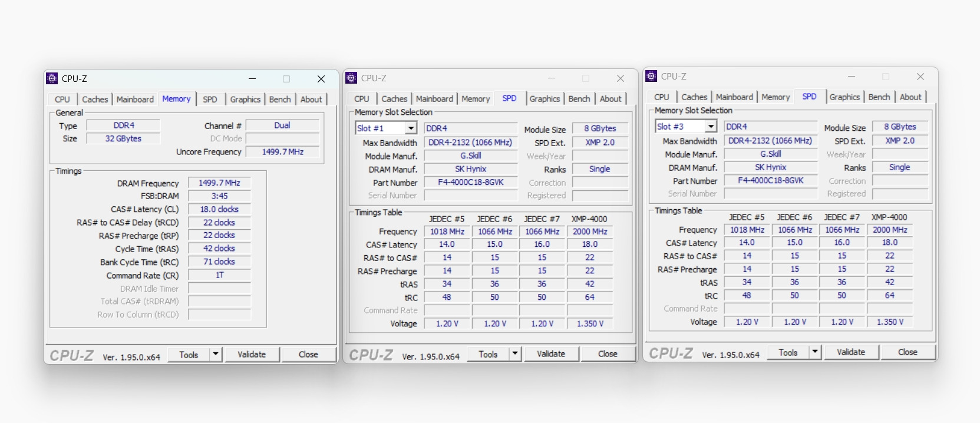
Task: Go to Bench tab in the leftmost window
Action: [x=280, y=100]
